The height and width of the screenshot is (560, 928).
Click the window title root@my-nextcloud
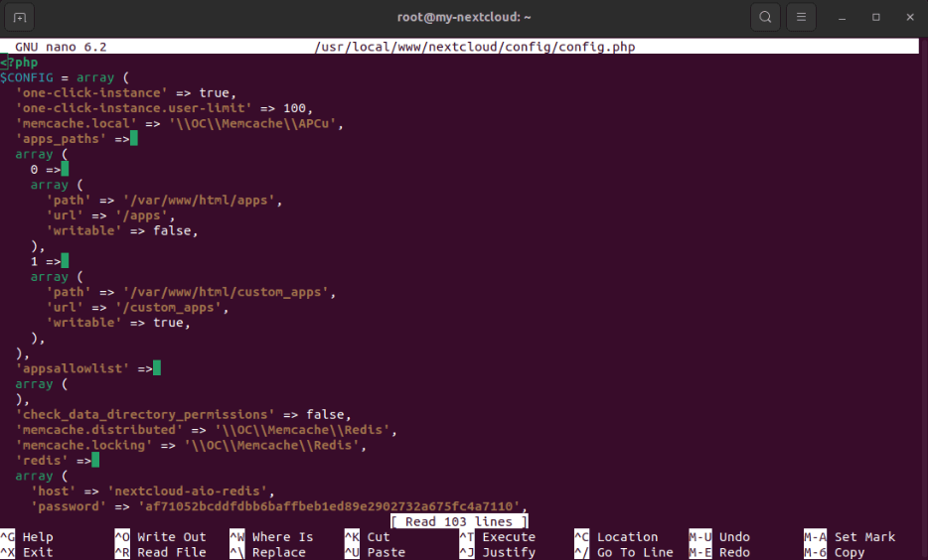pos(464,17)
